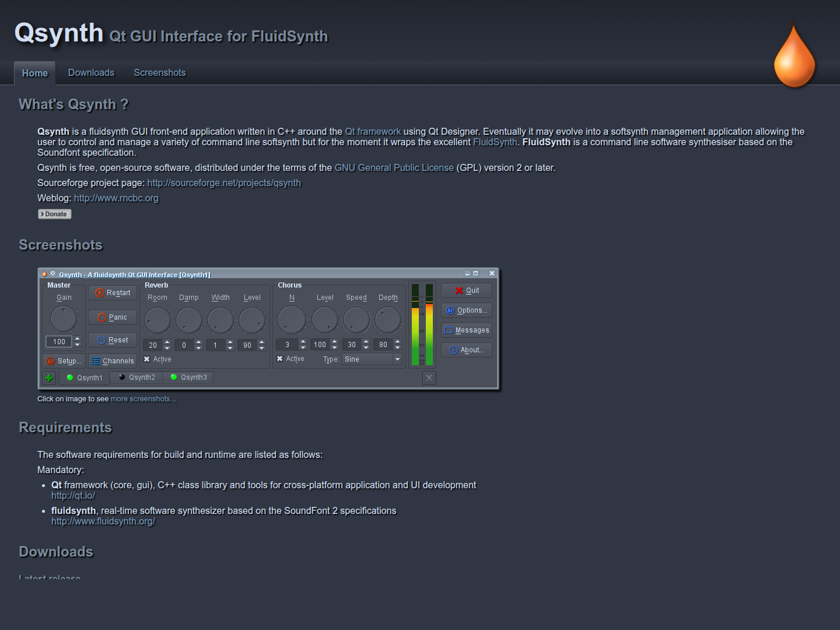Click the Chorus Speed 30 spinbox
Image resolution: width=840 pixels, height=630 pixels.
(x=356, y=345)
